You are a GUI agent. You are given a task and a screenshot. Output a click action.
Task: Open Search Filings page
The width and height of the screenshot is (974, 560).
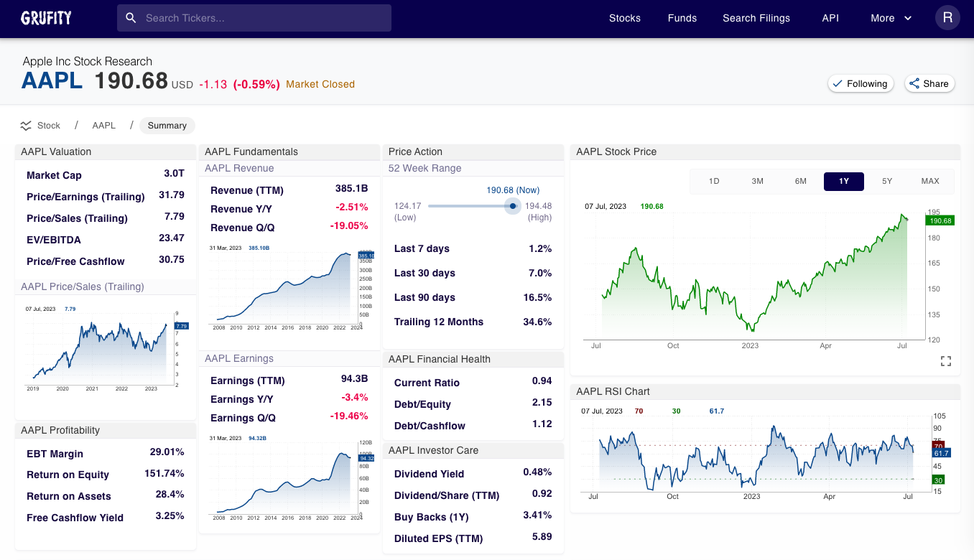756,18
